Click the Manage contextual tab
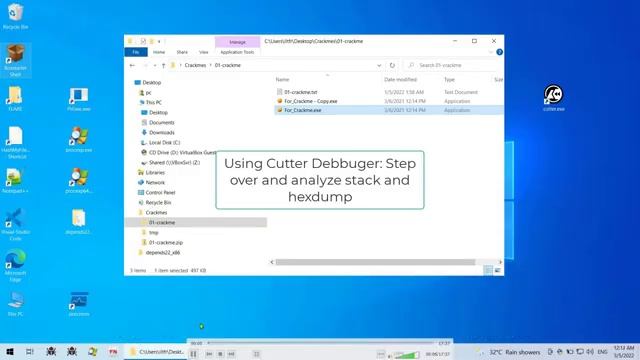 click(237, 42)
